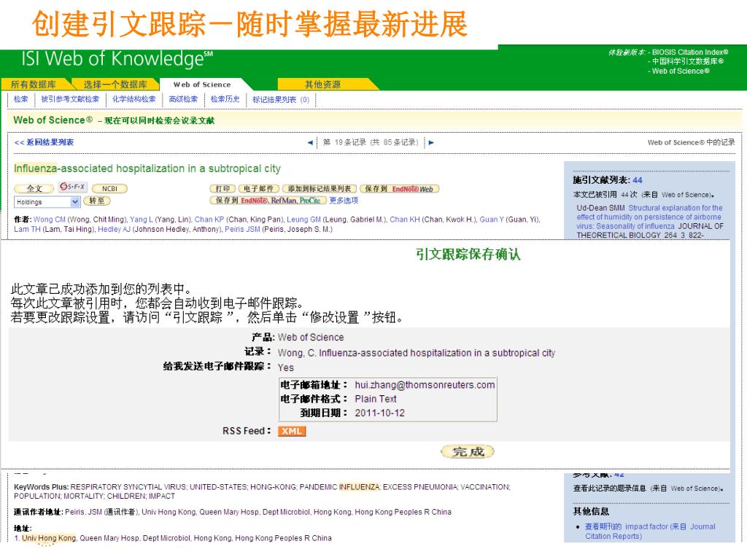747x560 pixels.
Task: Save to EndNote, RefMan, ProCite
Action: click(268, 201)
